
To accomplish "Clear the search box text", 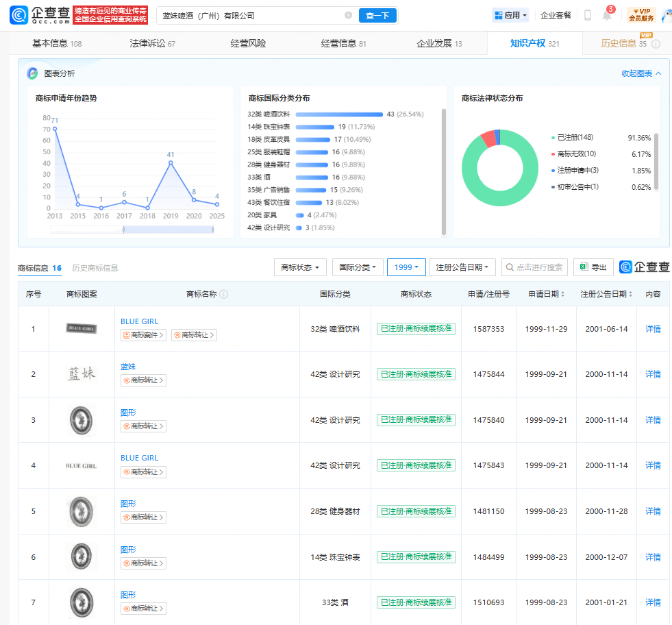I will pyautogui.click(x=349, y=16).
